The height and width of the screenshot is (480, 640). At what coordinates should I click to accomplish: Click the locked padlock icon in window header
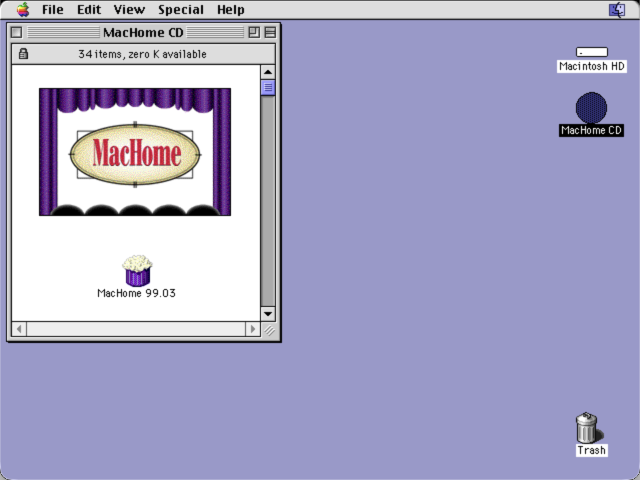[x=23, y=53]
